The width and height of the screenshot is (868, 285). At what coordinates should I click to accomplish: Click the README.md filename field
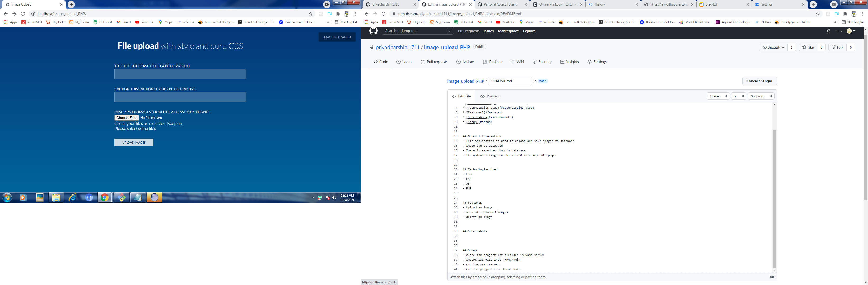coord(510,81)
